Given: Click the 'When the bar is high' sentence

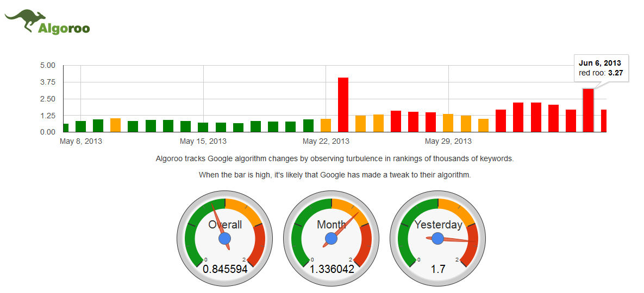Looking at the screenshot, I should click(x=335, y=175).
